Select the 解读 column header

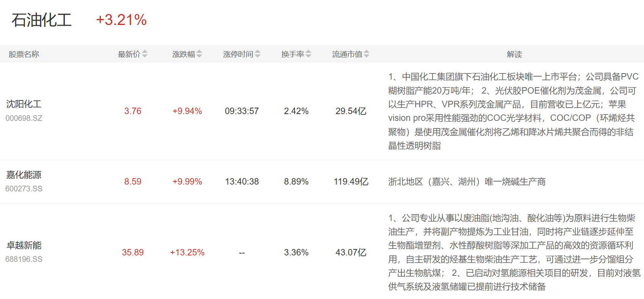point(514,54)
